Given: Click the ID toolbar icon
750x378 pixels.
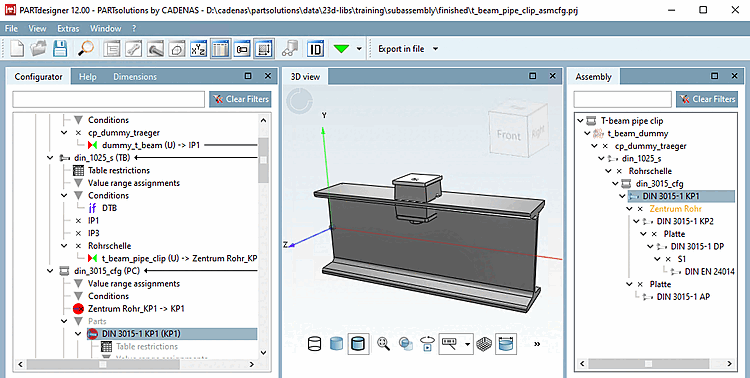Looking at the screenshot, I should [x=316, y=49].
